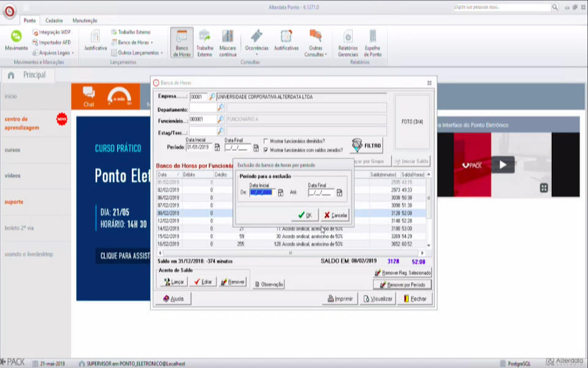Viewport: 588px width, 368px height.
Task: Open the Relatórios Gerenciais icon
Action: coord(348,42)
